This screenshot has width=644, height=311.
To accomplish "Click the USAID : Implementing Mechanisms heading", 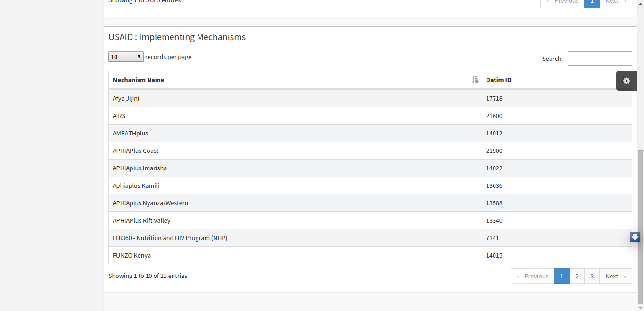I will pos(177,37).
